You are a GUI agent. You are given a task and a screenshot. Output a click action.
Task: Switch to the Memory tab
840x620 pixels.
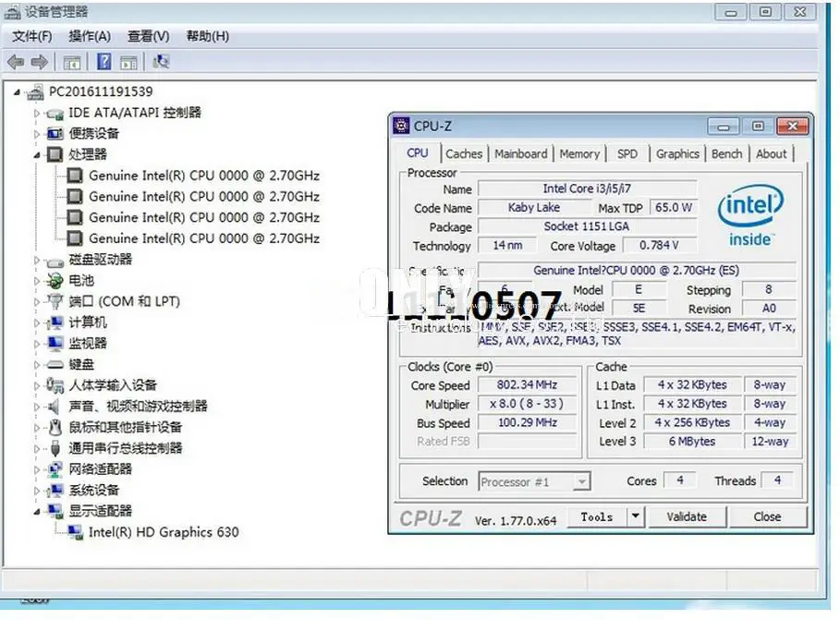pyautogui.click(x=579, y=153)
